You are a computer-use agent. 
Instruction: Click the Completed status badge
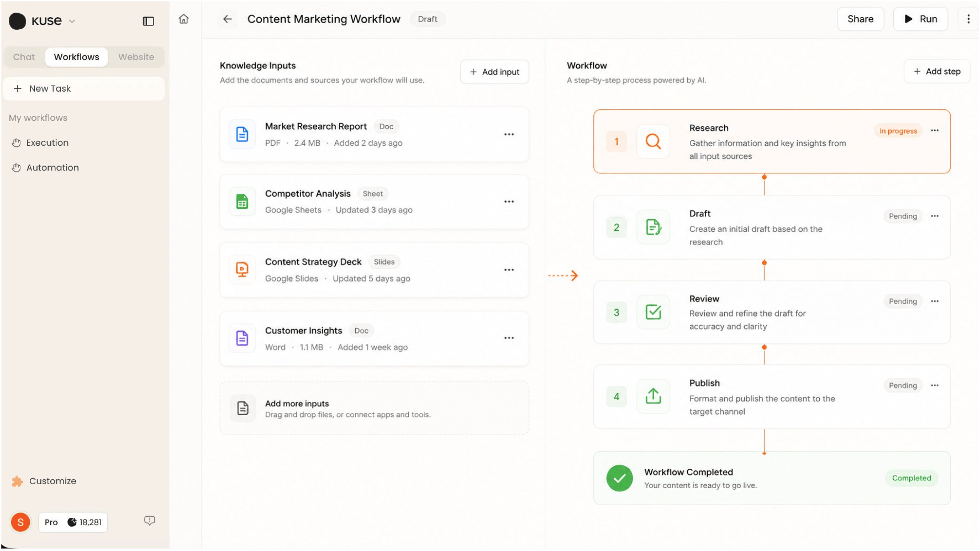click(911, 479)
